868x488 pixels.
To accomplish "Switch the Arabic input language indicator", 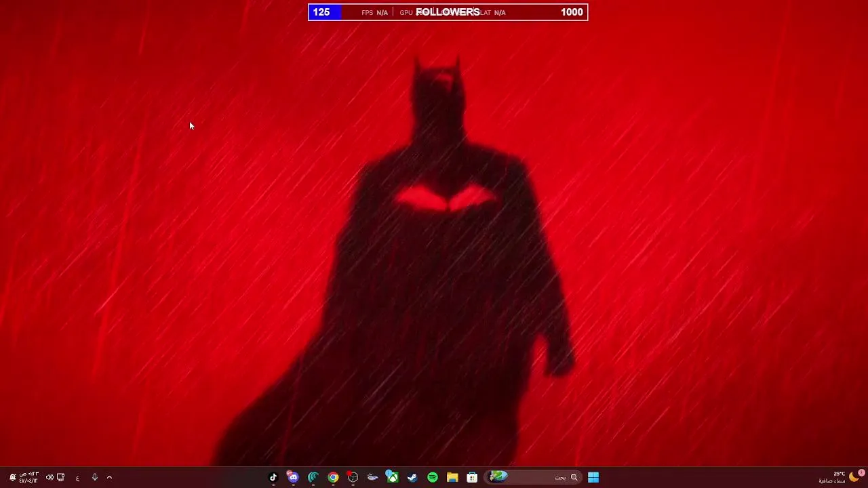I will [x=77, y=478].
